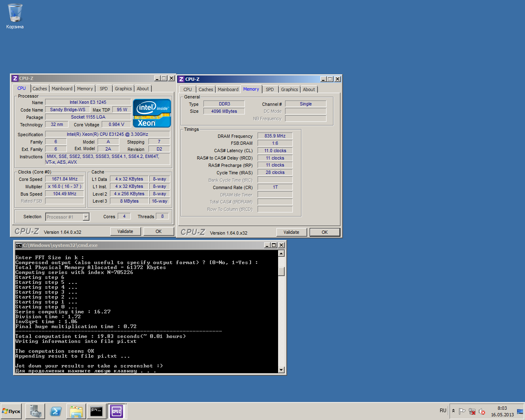Switch to SPD tab in left CPU-Z

coord(104,89)
